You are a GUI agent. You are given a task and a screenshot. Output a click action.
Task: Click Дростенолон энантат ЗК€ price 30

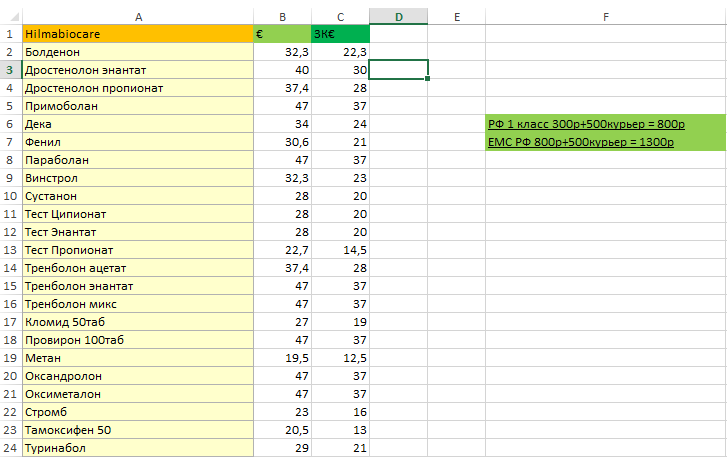pos(340,70)
